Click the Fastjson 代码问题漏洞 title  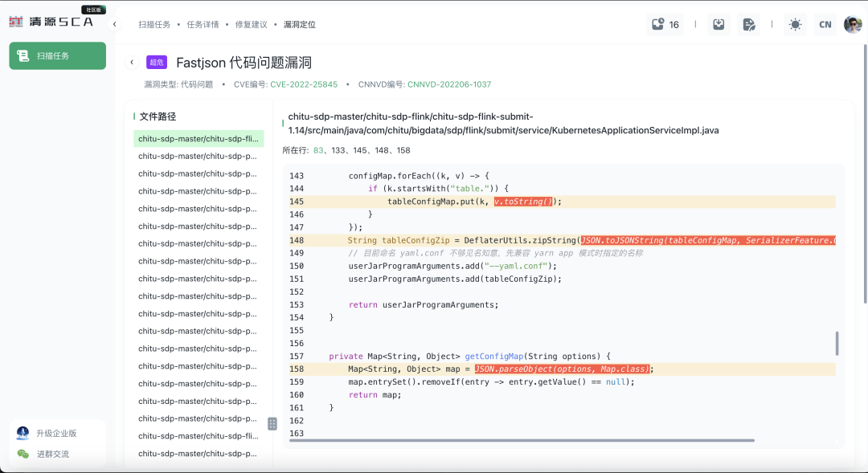click(x=244, y=63)
